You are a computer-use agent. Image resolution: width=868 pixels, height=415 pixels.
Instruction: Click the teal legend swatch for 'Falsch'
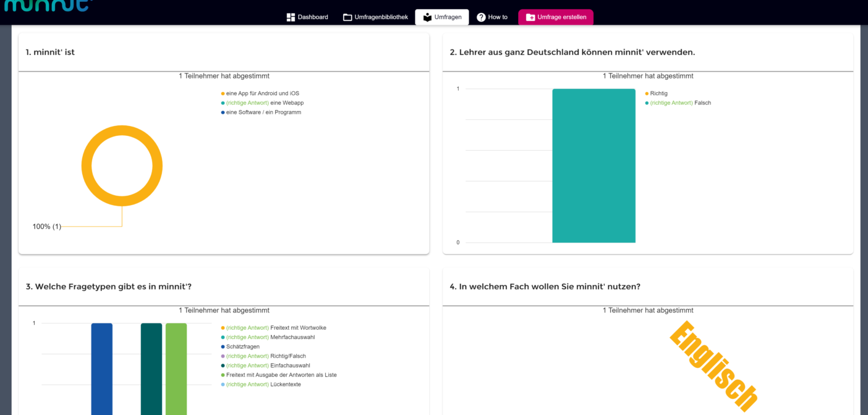click(647, 103)
